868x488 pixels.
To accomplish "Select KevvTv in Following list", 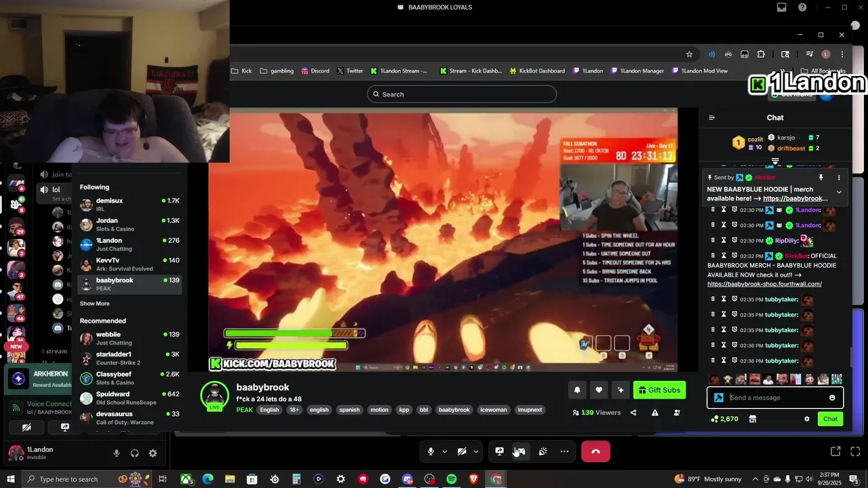I will point(130,264).
